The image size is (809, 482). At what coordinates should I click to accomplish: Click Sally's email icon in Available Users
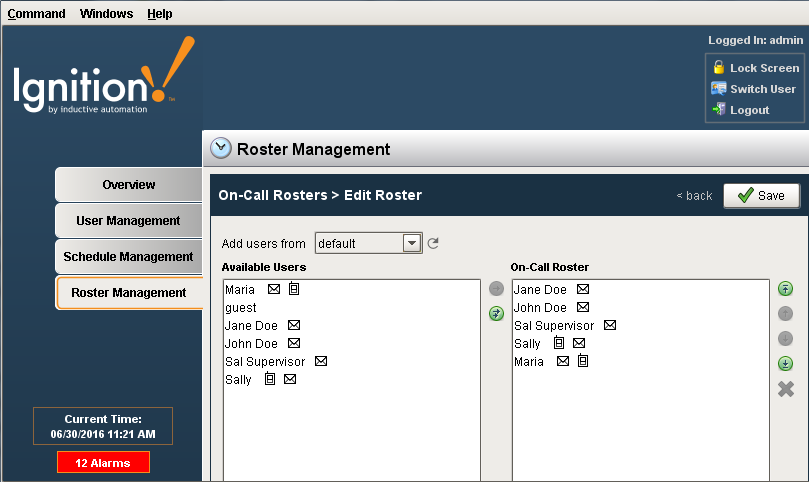coord(290,379)
